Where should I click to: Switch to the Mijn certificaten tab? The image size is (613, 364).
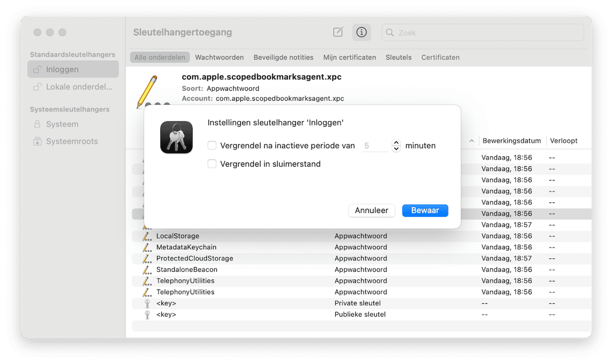pyautogui.click(x=350, y=57)
